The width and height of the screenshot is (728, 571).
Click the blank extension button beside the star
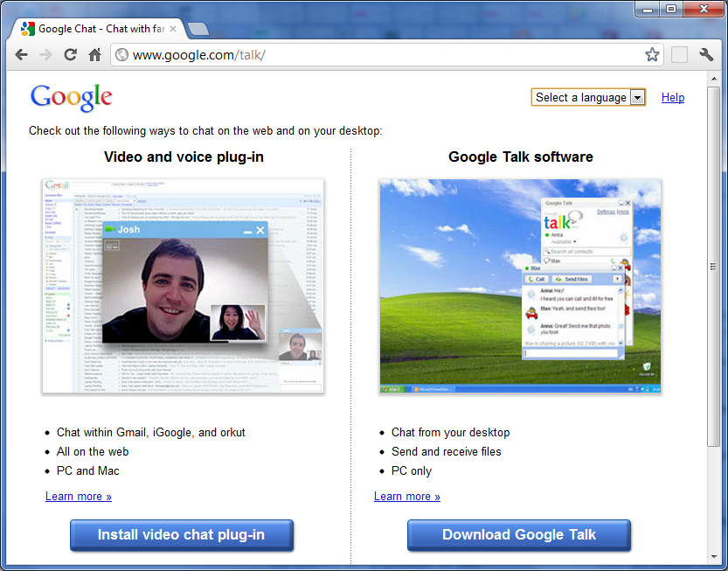(679, 55)
